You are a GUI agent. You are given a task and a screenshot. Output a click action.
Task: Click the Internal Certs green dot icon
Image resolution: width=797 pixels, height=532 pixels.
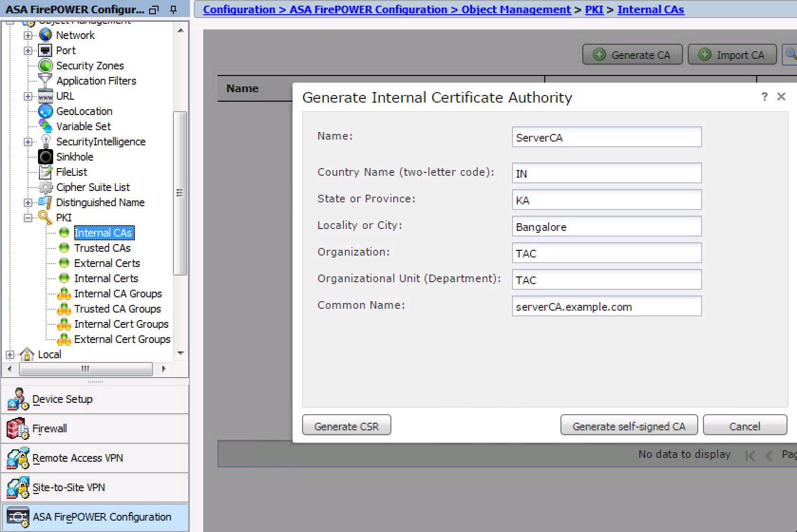click(x=64, y=278)
